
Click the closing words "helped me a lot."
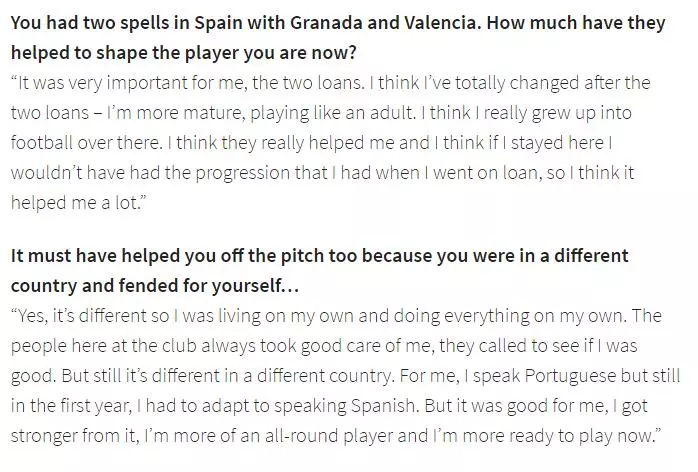(x=78, y=203)
